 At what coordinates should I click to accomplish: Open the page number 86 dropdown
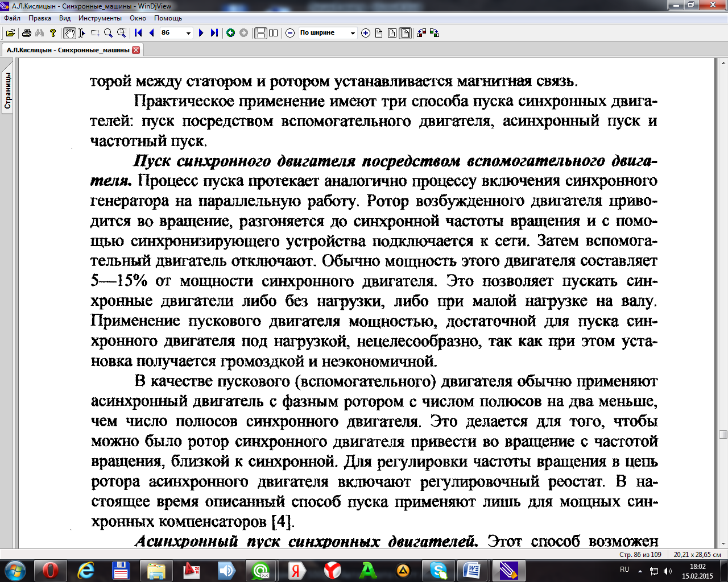click(x=188, y=33)
